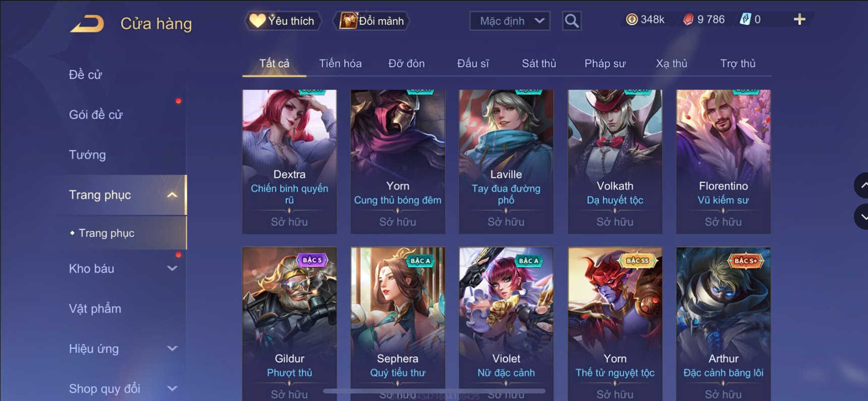The height and width of the screenshot is (401, 868).
Task: Open the Mặc định sort dropdown
Action: (x=509, y=21)
